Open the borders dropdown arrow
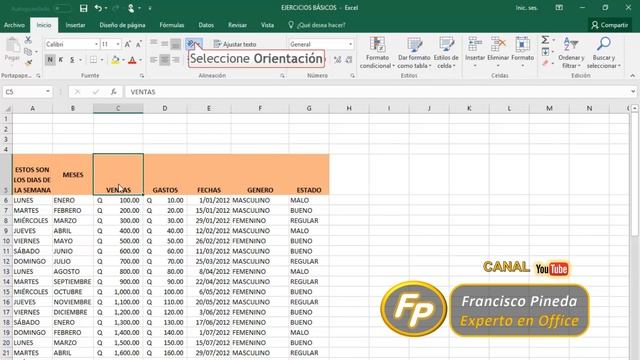This screenshot has width=640, height=360. (102, 60)
